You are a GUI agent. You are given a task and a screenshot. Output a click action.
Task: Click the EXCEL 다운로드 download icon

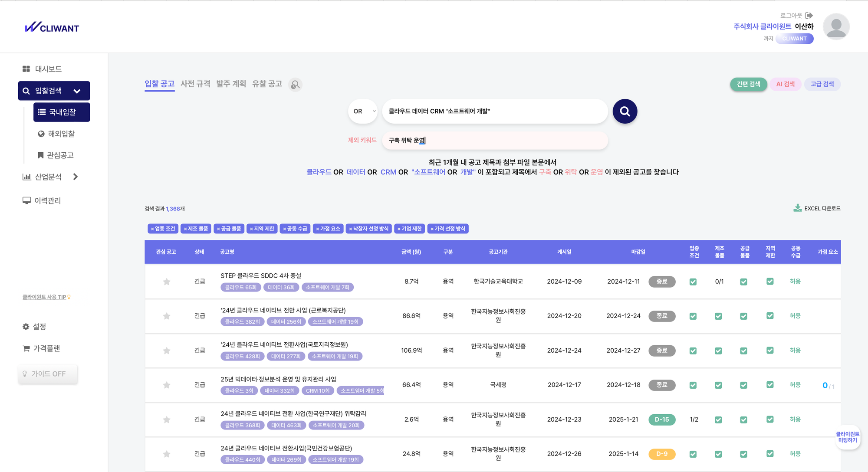point(797,208)
